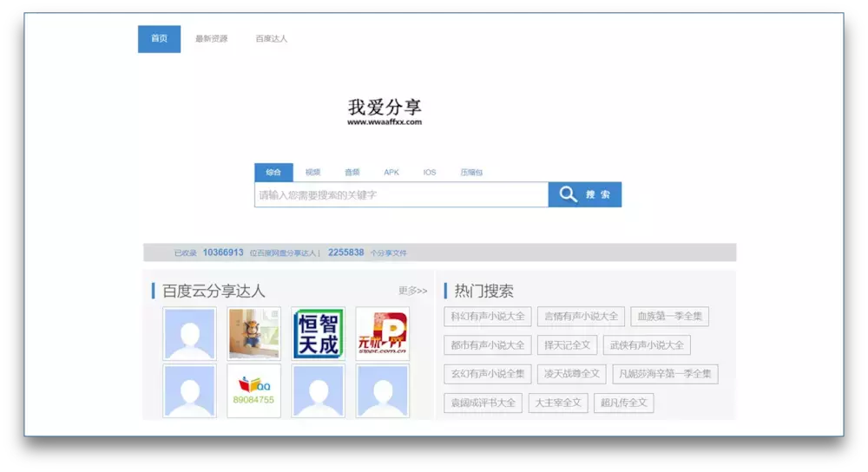The width and height of the screenshot is (868, 472).
Task: Click the 2255838 shared files count
Action: click(346, 252)
